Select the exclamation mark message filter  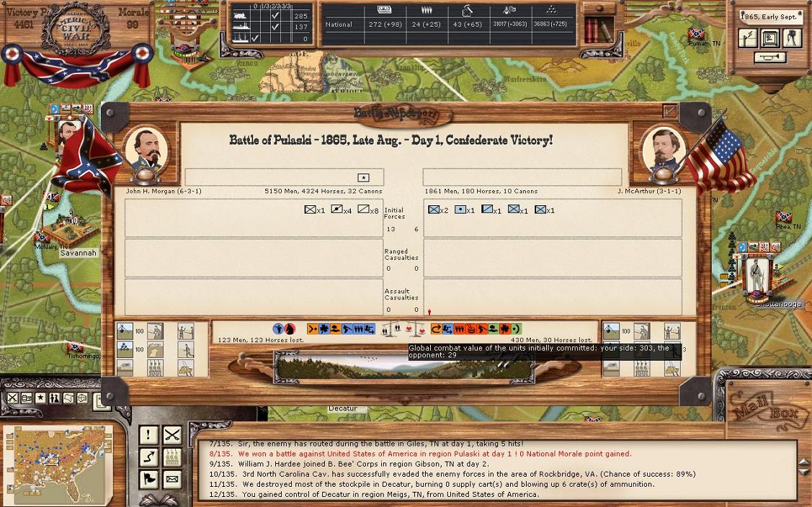tap(148, 434)
